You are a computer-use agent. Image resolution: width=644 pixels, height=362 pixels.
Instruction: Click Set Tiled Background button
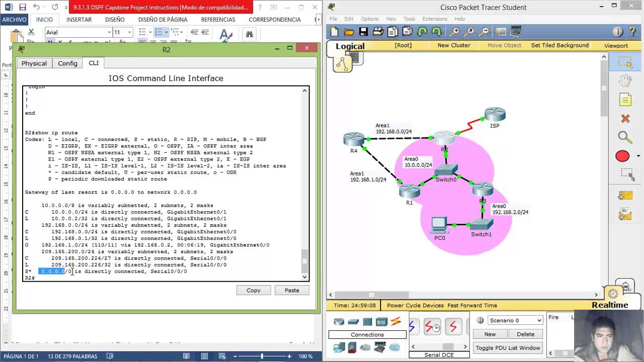(559, 45)
